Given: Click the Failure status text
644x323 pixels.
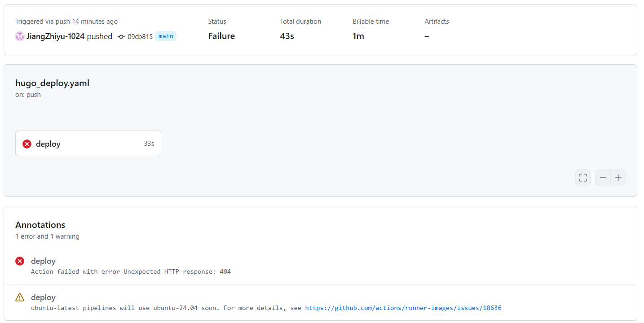Looking at the screenshot, I should pos(221,36).
